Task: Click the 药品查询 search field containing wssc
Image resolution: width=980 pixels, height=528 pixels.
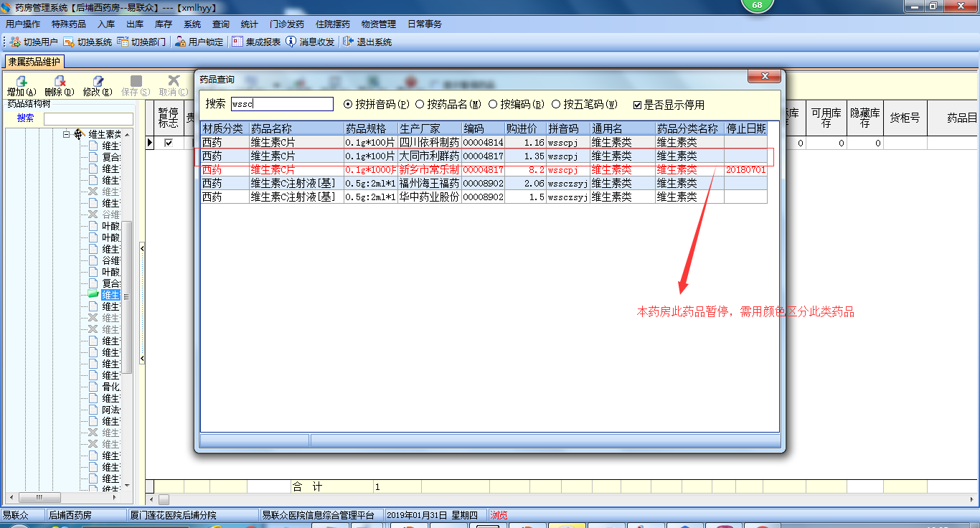Action: point(282,104)
